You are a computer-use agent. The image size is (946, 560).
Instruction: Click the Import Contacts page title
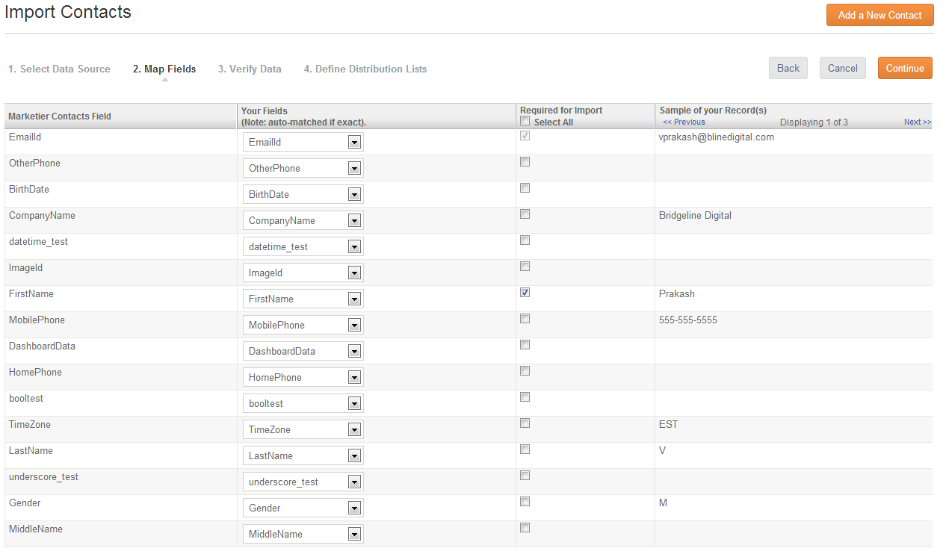click(68, 12)
